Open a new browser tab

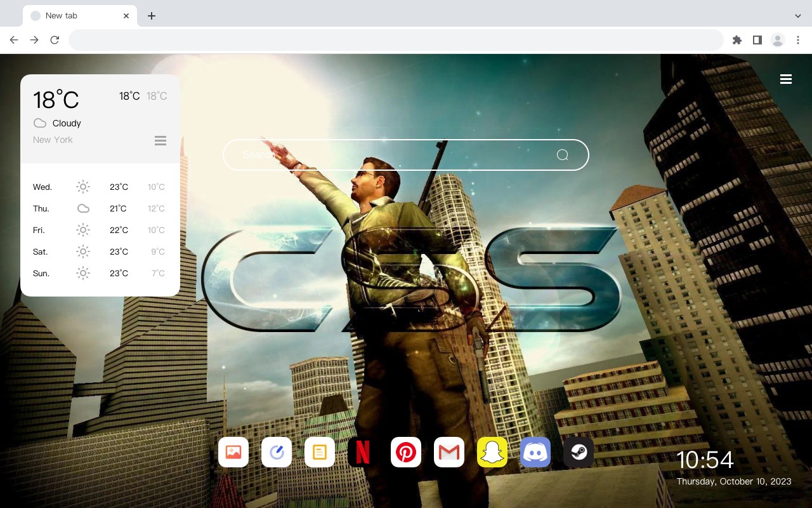[151, 16]
